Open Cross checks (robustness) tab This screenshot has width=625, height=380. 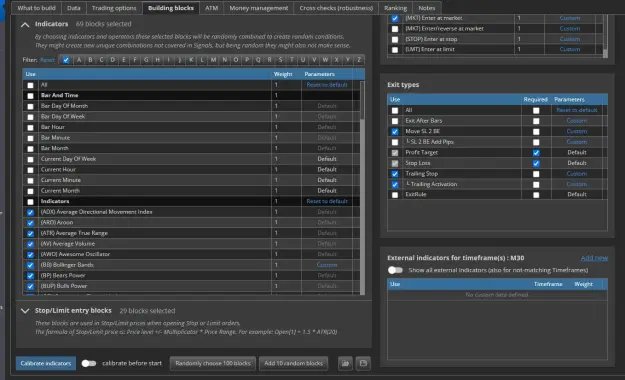336,8
